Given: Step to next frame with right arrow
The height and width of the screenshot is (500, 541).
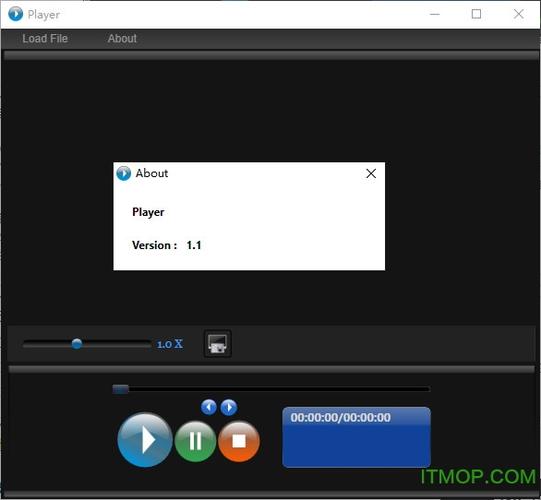Looking at the screenshot, I should coord(229,407).
